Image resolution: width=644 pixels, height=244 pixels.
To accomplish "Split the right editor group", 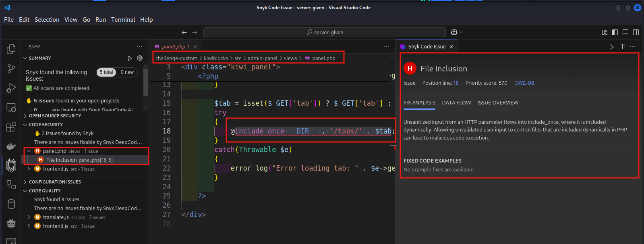I will (x=622, y=47).
